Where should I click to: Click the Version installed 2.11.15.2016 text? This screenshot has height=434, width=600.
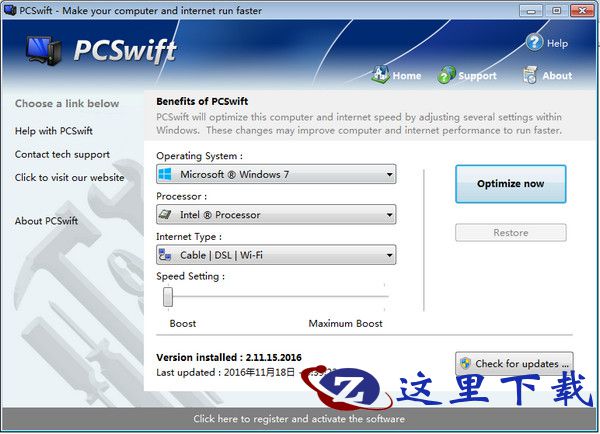(x=229, y=357)
